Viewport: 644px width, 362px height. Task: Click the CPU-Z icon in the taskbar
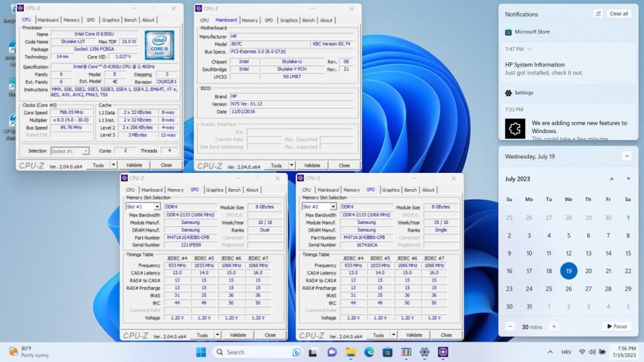point(443,352)
